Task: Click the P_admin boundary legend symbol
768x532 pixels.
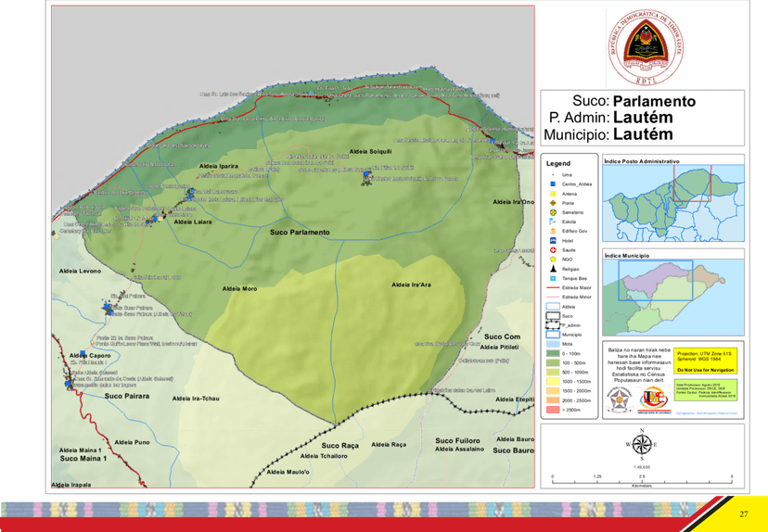Action: click(553, 325)
